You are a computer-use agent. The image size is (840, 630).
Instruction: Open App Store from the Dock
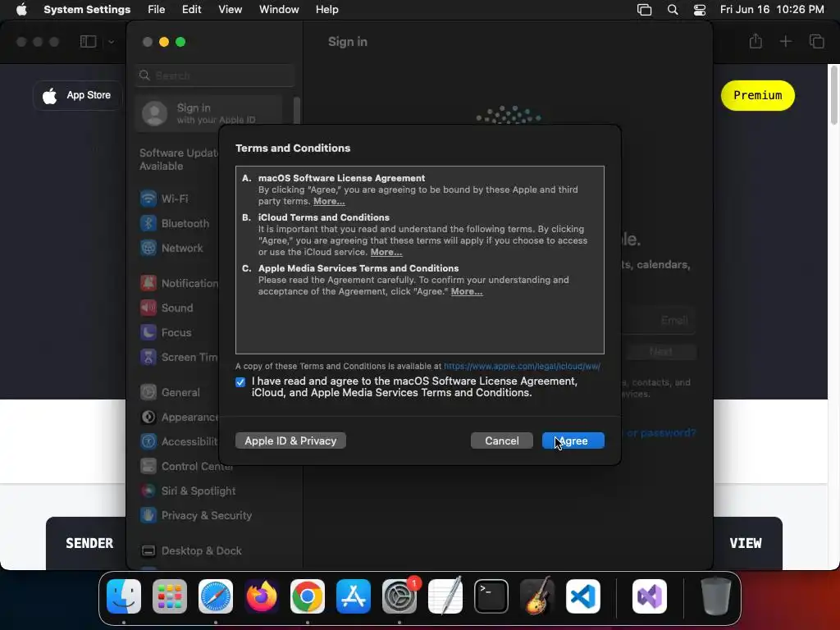(x=354, y=596)
